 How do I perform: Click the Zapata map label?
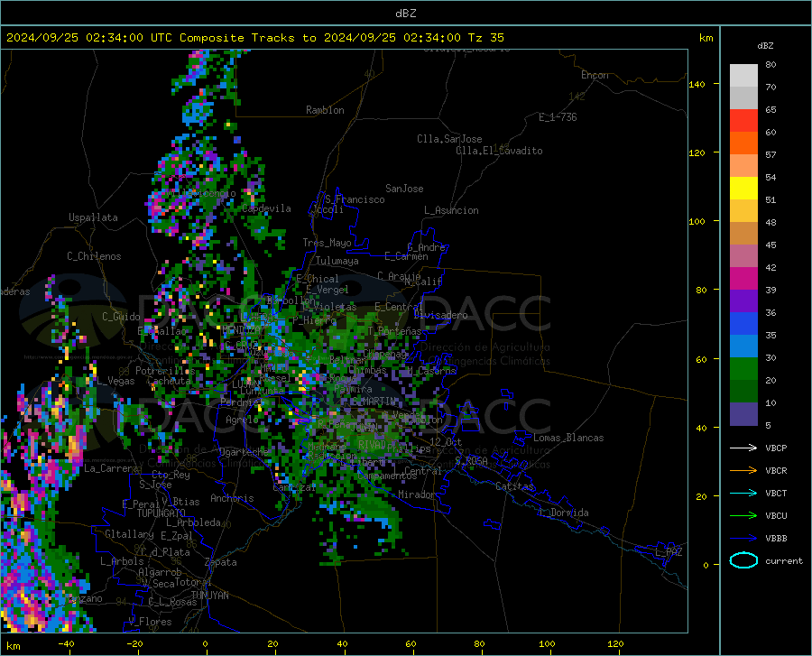221,562
